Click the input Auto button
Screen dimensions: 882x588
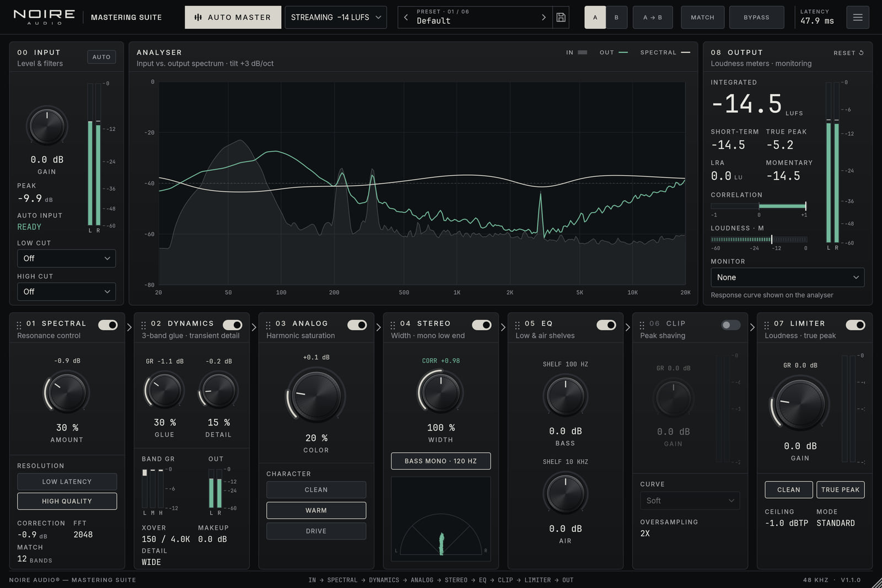(101, 57)
